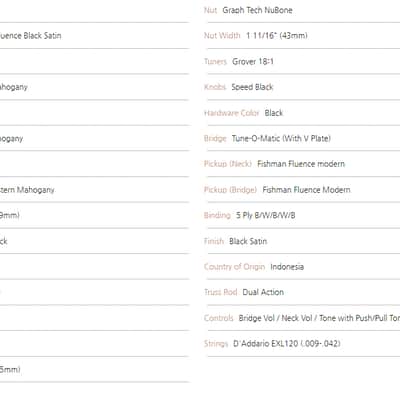Select the Knobs label

tap(215, 87)
